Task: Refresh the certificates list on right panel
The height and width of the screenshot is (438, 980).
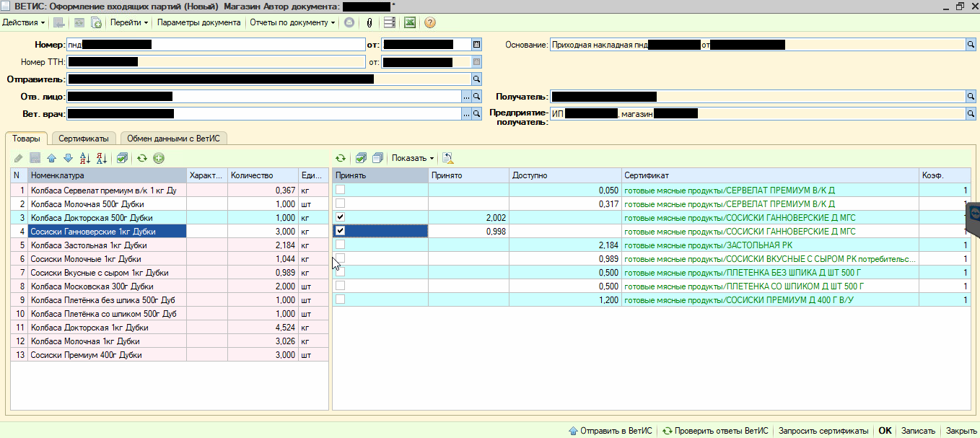Action: (x=341, y=158)
